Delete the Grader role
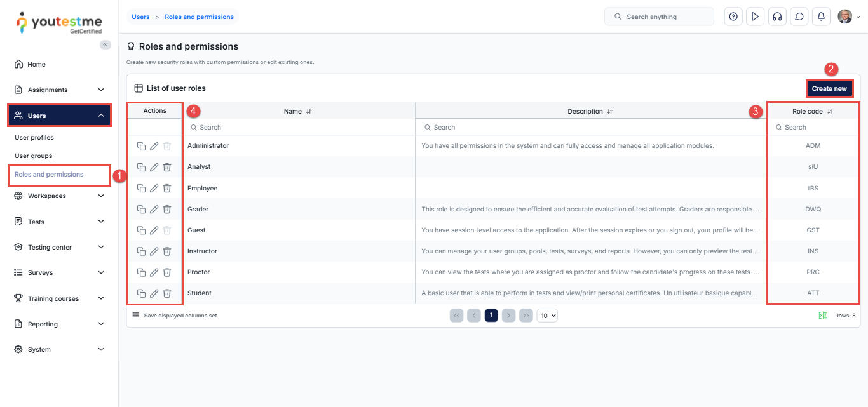The height and width of the screenshot is (407, 868). click(166, 209)
